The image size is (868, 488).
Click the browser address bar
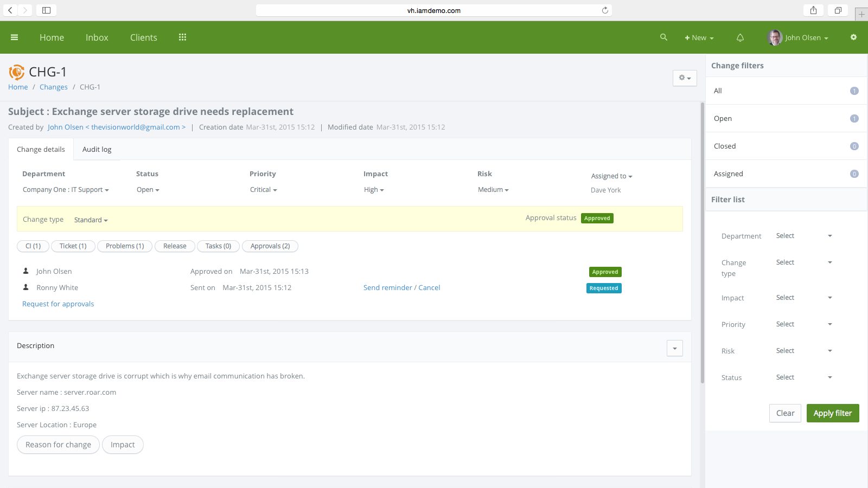click(x=434, y=10)
